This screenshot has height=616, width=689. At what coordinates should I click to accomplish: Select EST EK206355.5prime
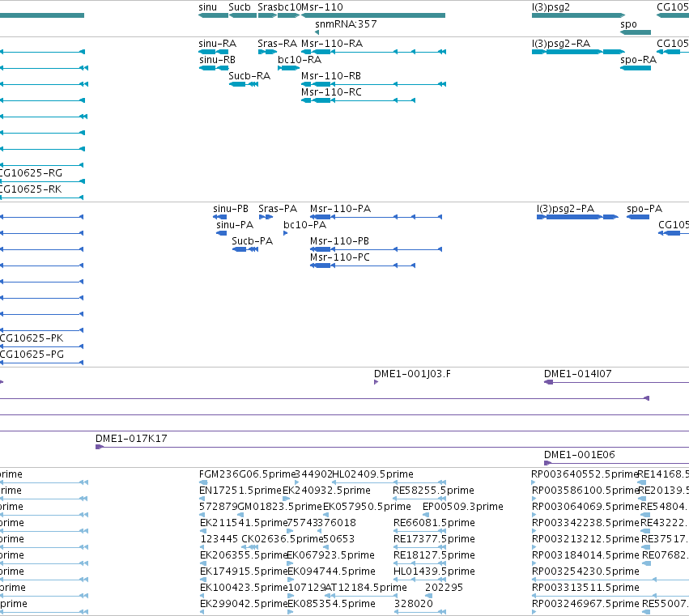point(244,555)
